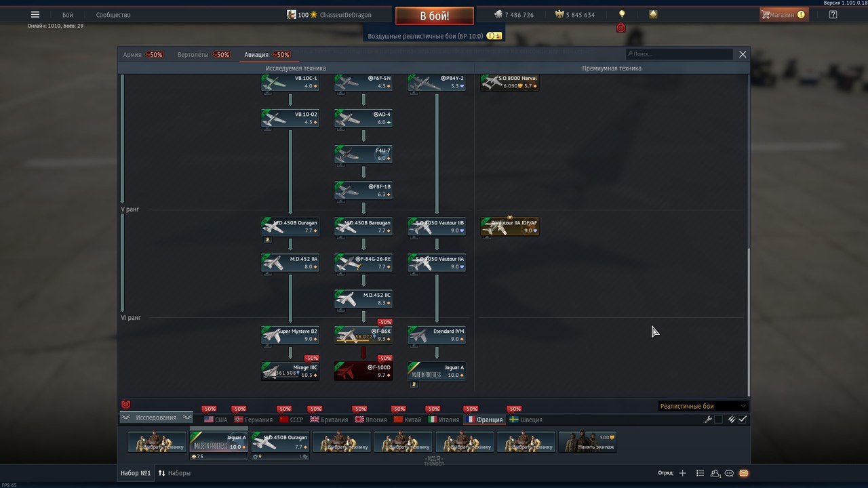
Task: Choose the Франция nation tab
Action: point(484,420)
